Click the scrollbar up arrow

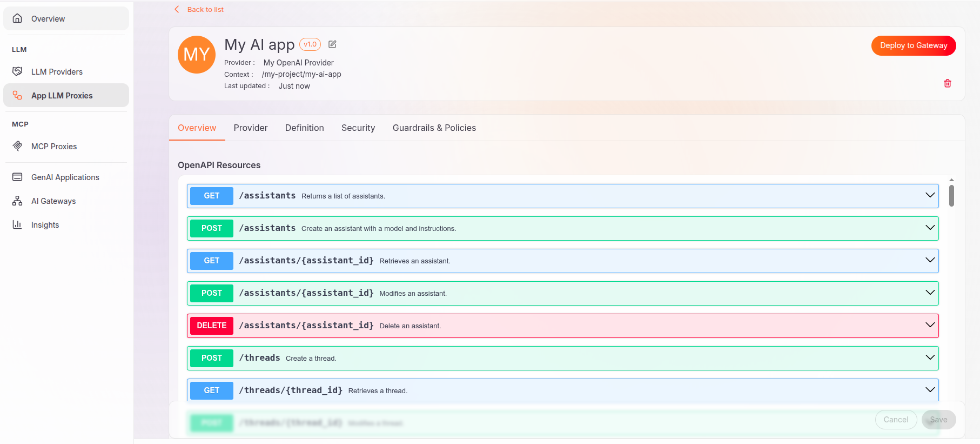[x=951, y=180]
